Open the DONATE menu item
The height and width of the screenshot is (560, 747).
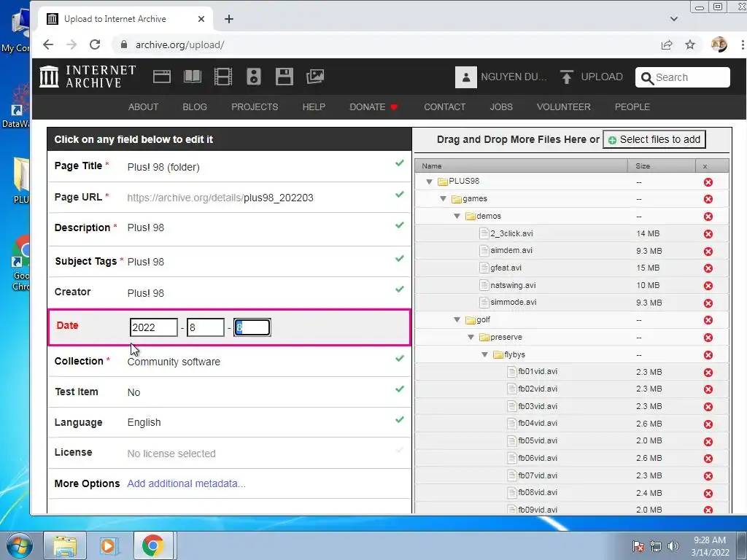373,106
